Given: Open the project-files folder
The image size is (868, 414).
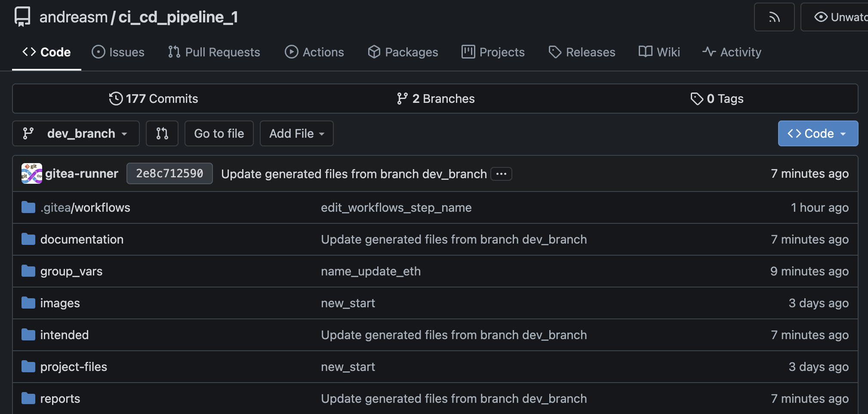Looking at the screenshot, I should tap(74, 367).
